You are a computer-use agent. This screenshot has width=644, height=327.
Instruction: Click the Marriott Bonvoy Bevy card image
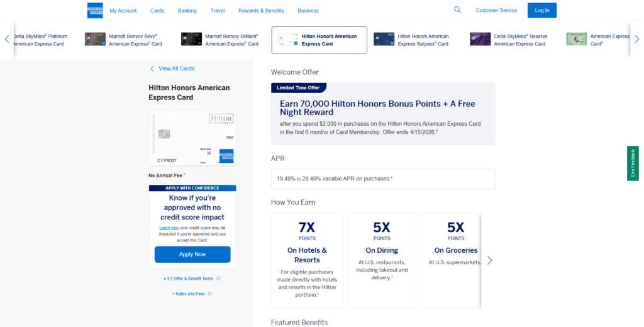point(96,39)
